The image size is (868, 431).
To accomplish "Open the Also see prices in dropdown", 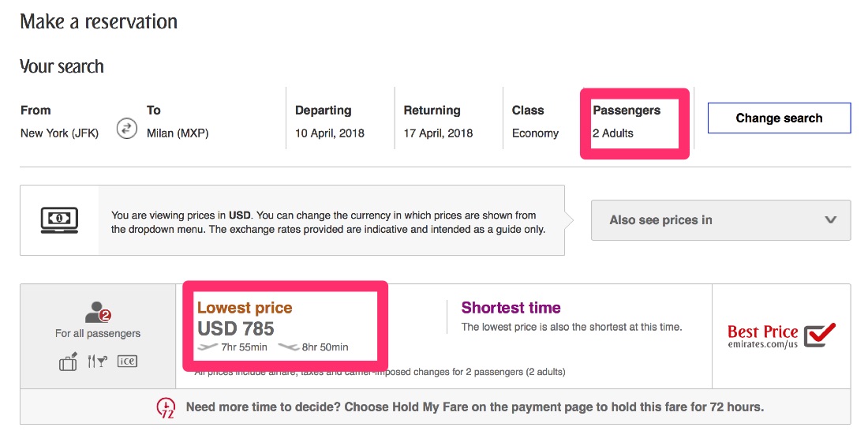I will 720,220.
